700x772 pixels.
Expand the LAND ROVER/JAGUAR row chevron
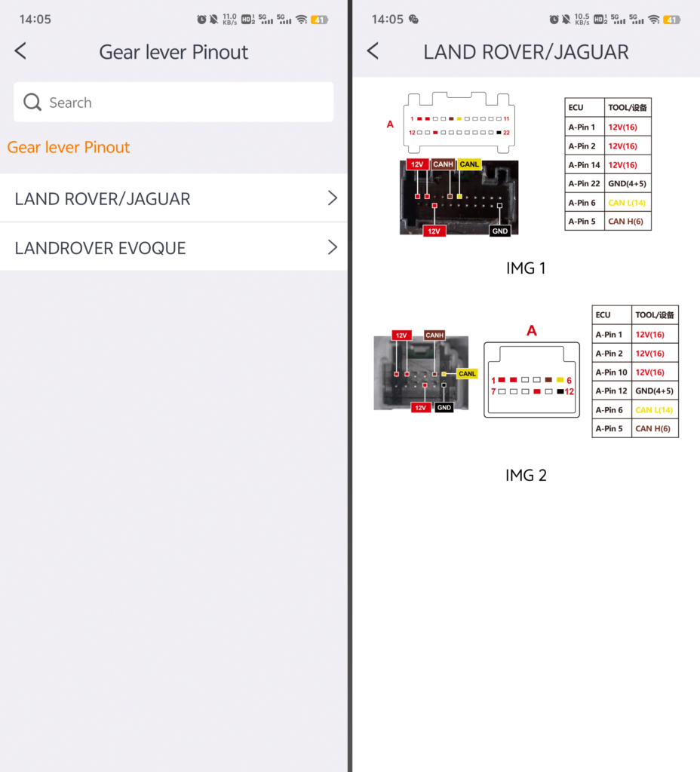pyautogui.click(x=333, y=198)
